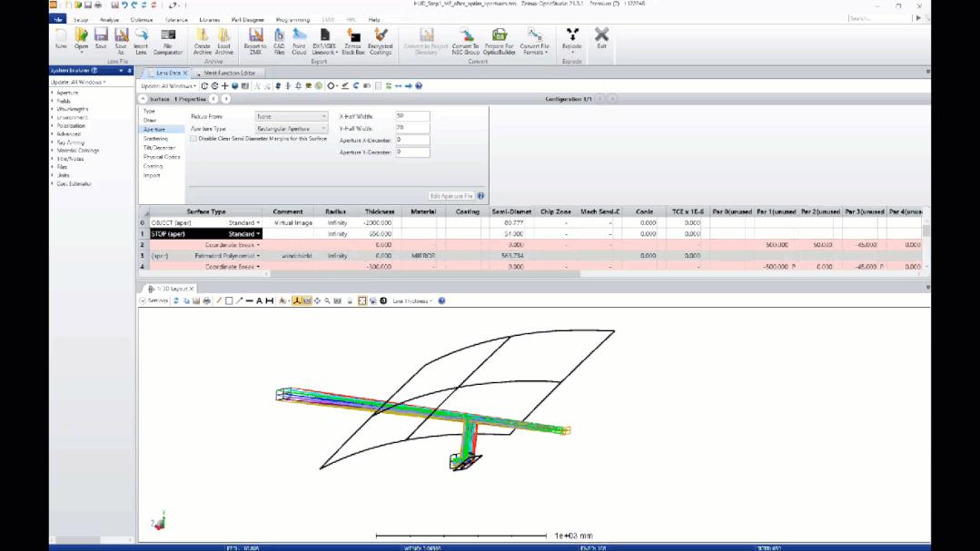
Task: Toggle the zoom tool in the layout toolbar
Action: (326, 300)
